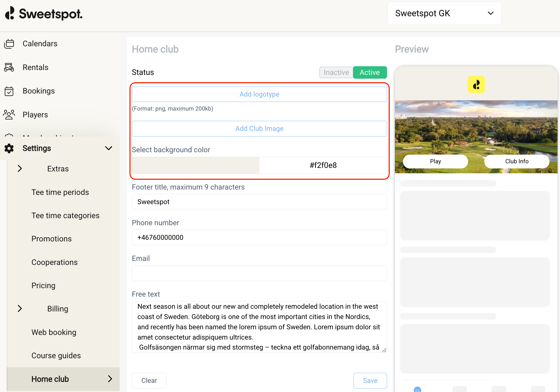Viewport: 560px width, 392px height.
Task: Click the Email input field
Action: click(259, 273)
